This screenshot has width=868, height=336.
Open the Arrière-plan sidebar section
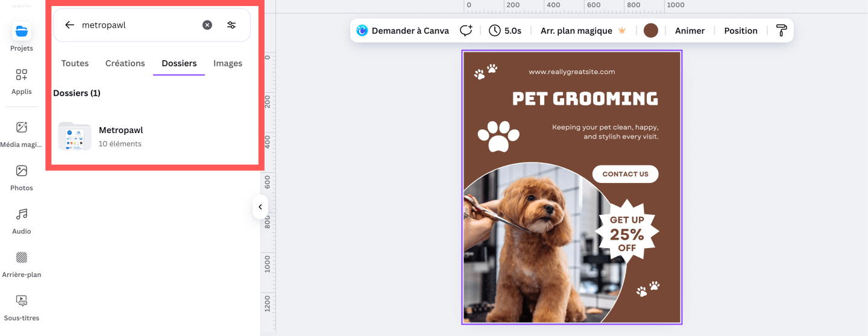point(22,264)
